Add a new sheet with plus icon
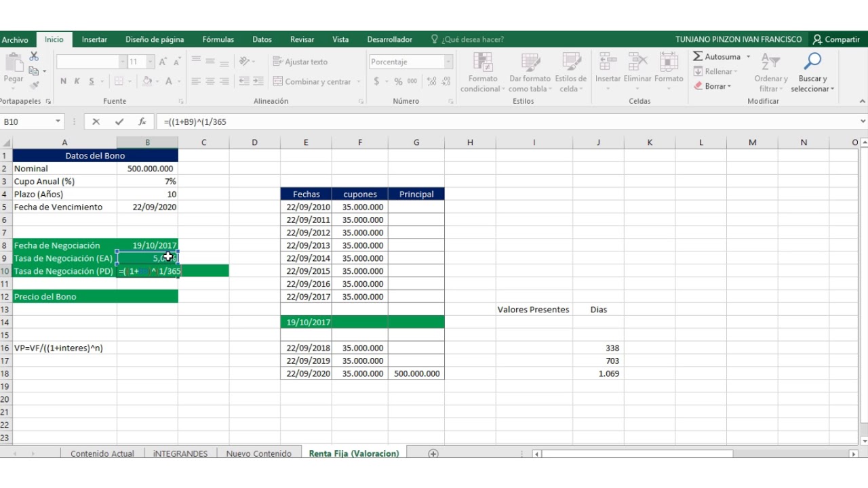This screenshot has height=488, width=868. (x=433, y=453)
